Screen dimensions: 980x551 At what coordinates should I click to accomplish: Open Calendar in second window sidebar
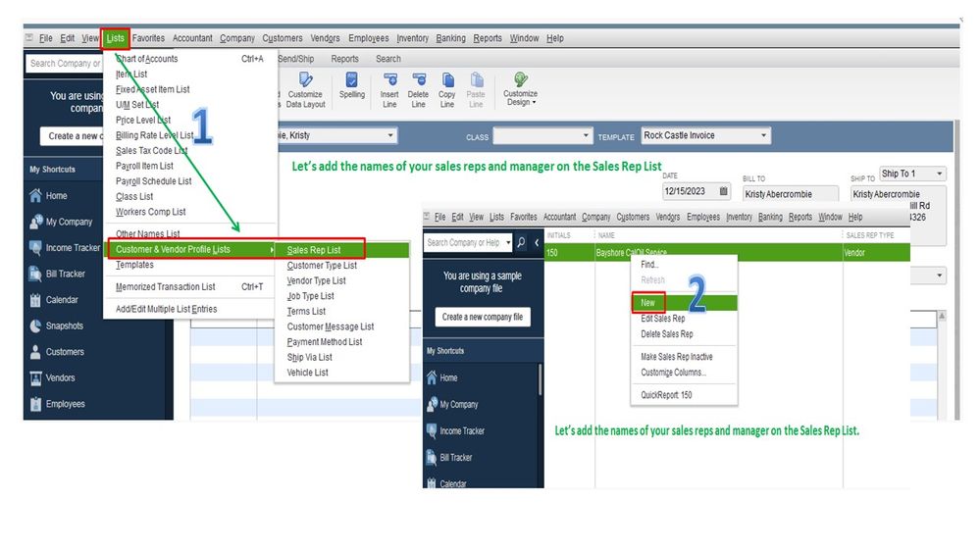pos(446,483)
